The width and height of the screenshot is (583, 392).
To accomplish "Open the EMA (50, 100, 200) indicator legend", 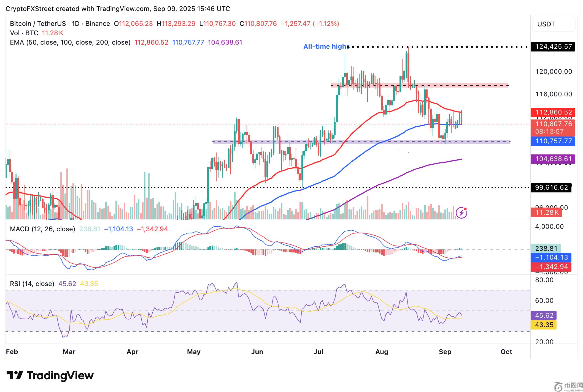I will [x=70, y=42].
